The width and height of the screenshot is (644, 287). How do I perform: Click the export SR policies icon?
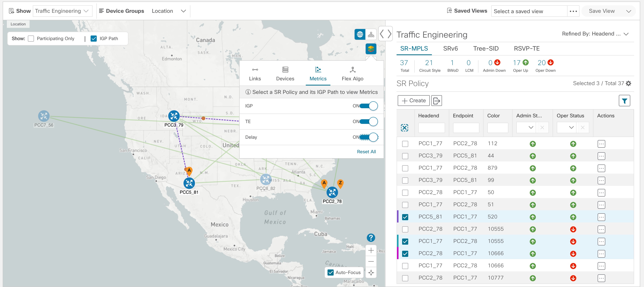[x=436, y=101]
